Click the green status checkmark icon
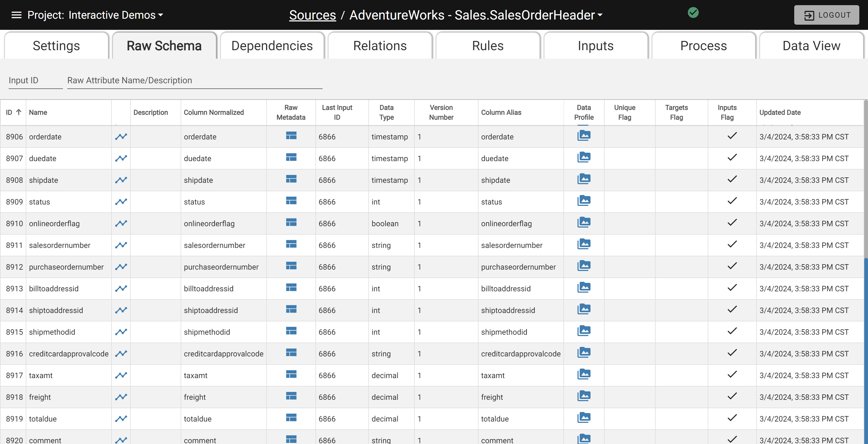Screen dimensions: 868x444 693,13
